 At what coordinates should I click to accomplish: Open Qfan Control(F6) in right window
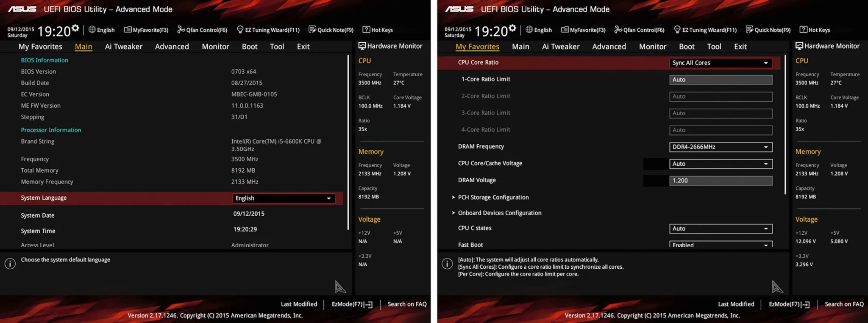[x=639, y=30]
